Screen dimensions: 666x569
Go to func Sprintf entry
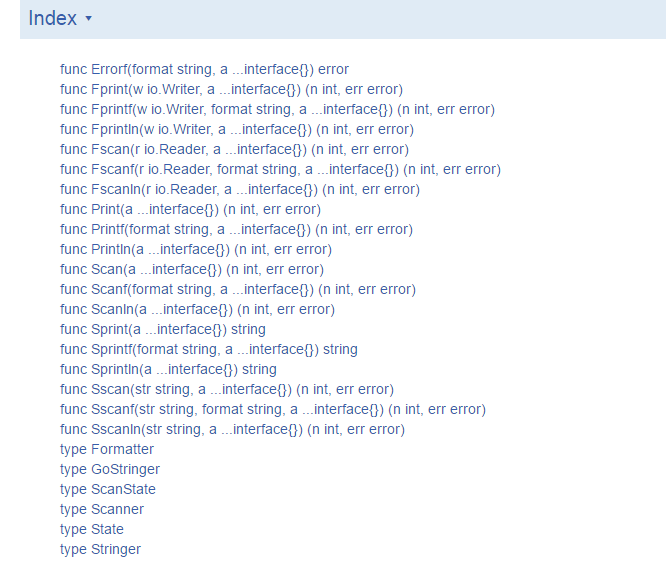[209, 349]
